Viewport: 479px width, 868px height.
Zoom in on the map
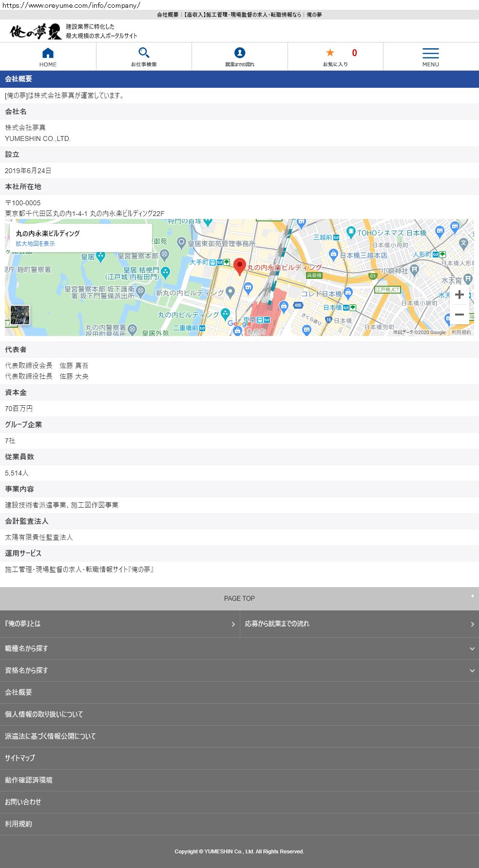(x=459, y=294)
